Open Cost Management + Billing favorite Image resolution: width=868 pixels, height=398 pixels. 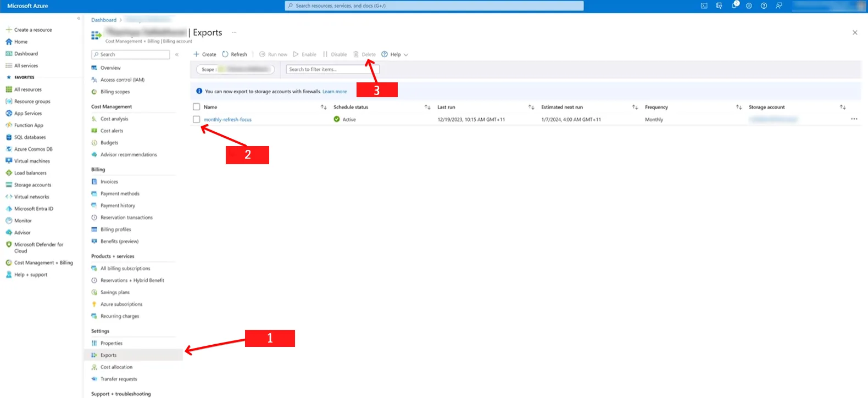point(43,263)
